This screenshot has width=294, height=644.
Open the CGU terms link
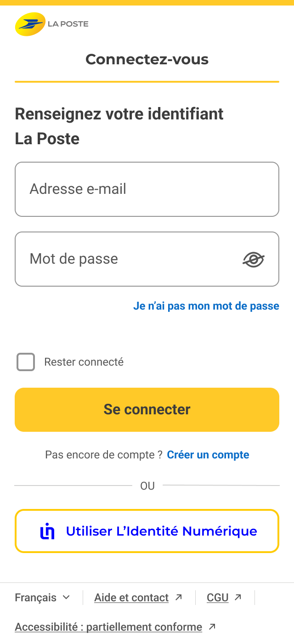tap(218, 598)
